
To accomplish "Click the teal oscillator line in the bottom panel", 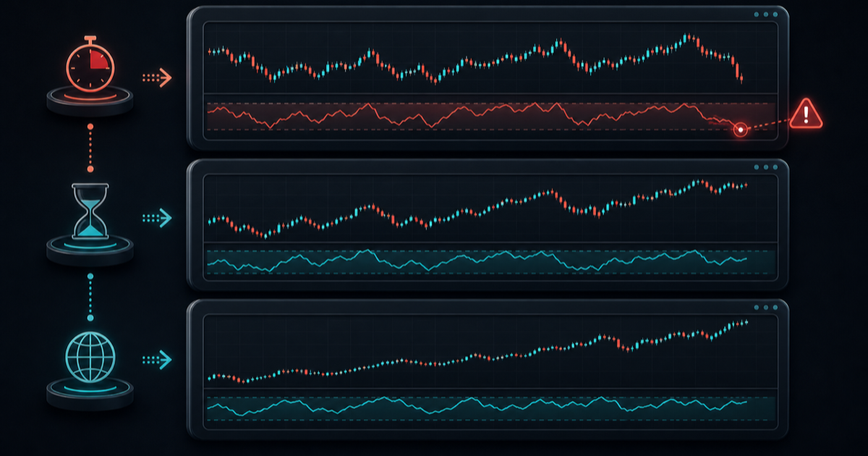I will click(477, 405).
